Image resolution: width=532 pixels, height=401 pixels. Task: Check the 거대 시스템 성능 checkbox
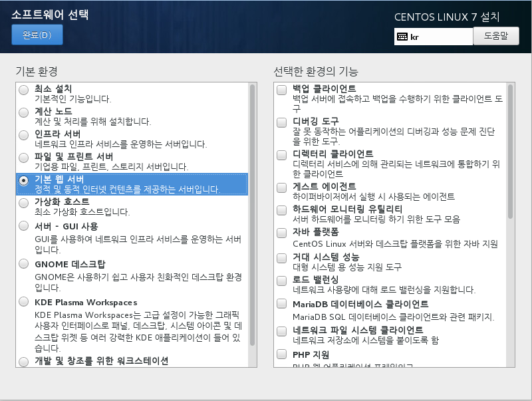click(x=281, y=258)
